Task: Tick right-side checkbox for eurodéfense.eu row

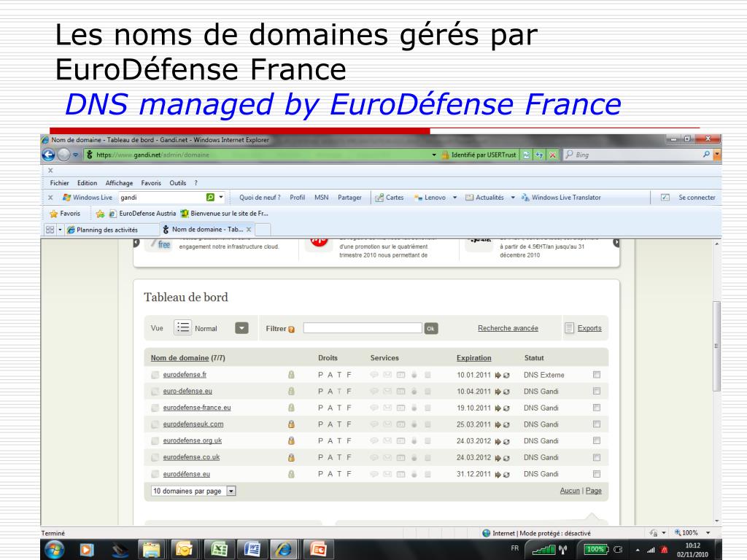Action: click(597, 474)
